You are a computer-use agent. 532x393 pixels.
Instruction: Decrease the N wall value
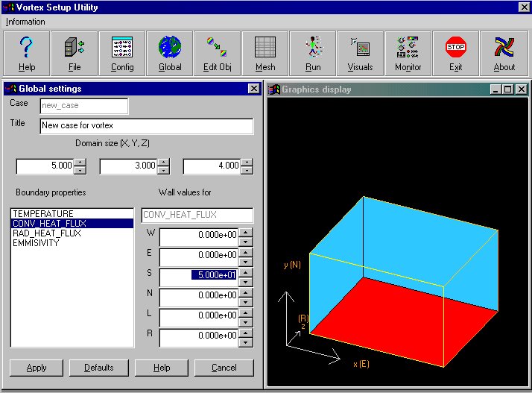(x=246, y=302)
